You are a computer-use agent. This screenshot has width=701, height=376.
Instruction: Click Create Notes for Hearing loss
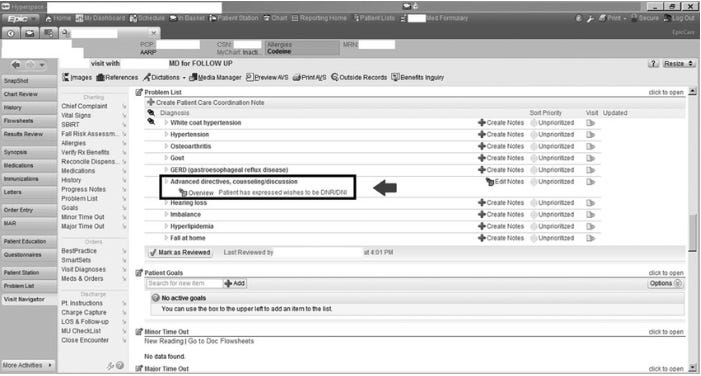[x=501, y=203]
